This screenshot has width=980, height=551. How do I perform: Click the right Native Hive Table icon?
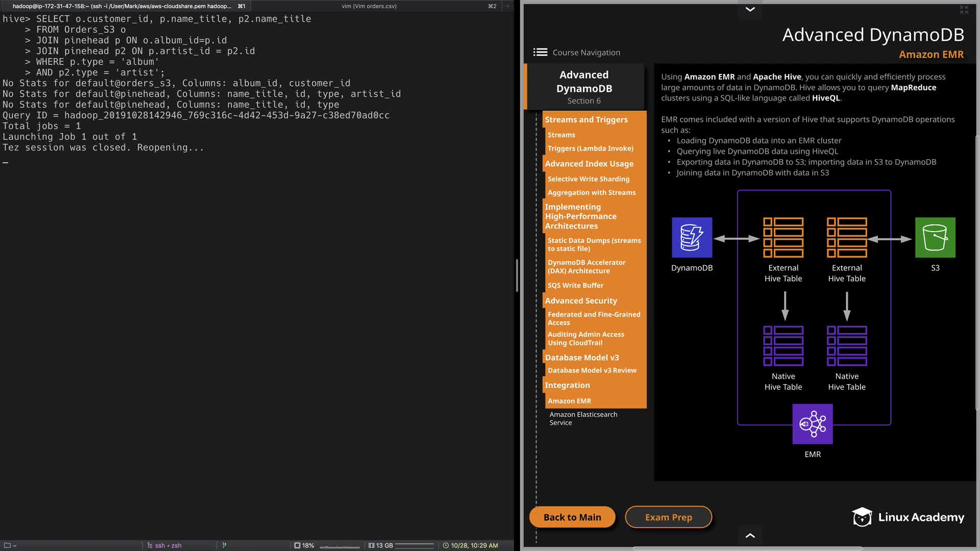(846, 346)
